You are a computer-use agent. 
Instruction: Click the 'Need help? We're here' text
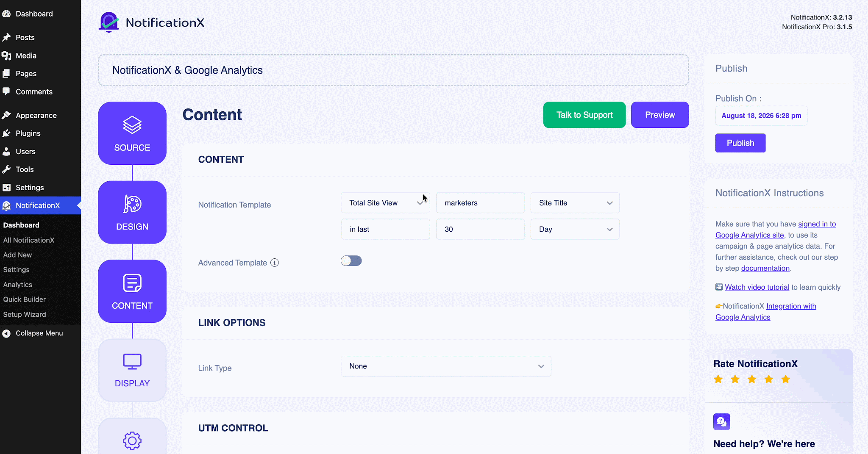(764, 444)
